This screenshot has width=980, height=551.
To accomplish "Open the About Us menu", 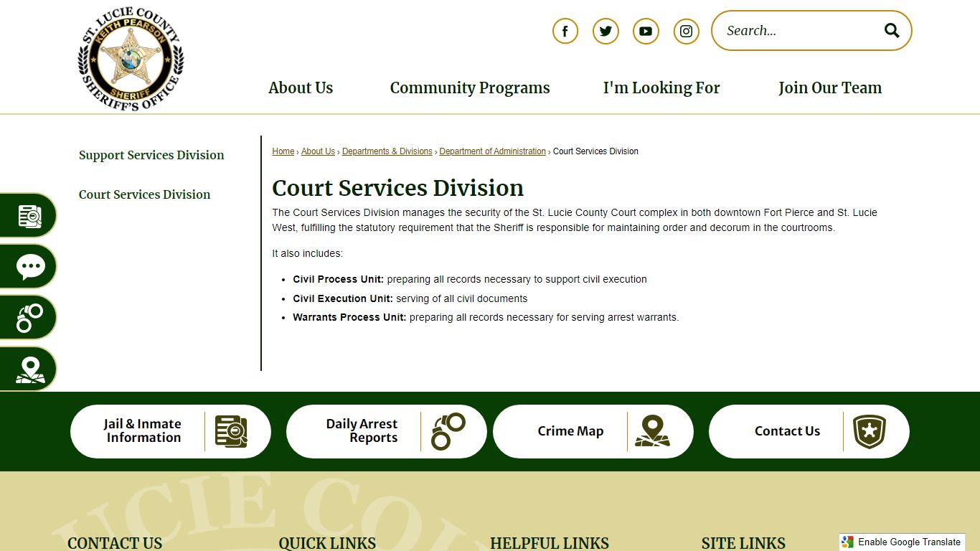I will click(301, 88).
